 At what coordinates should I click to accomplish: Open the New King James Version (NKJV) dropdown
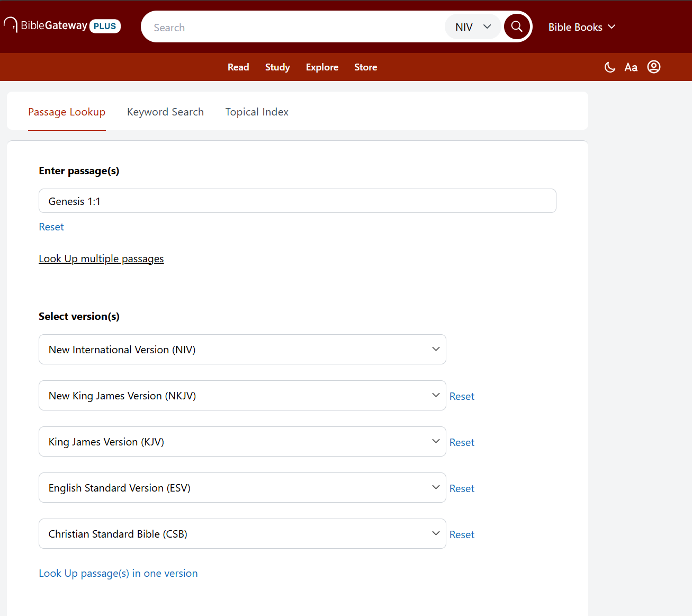242,396
